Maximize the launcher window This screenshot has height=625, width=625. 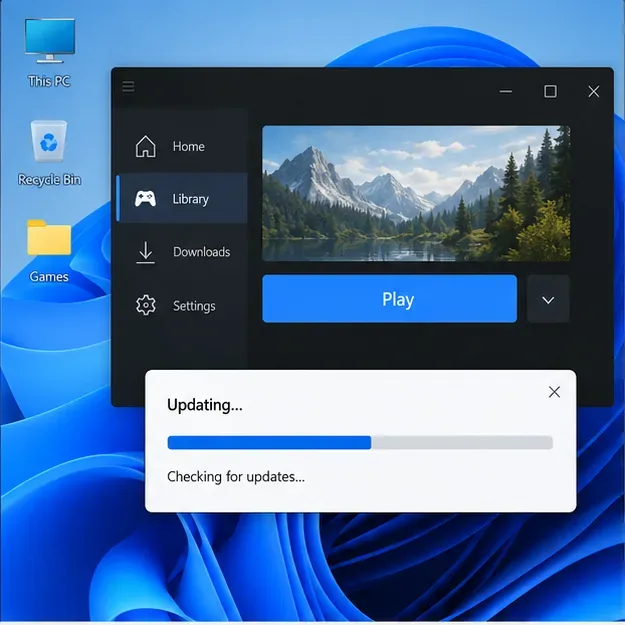(x=550, y=91)
